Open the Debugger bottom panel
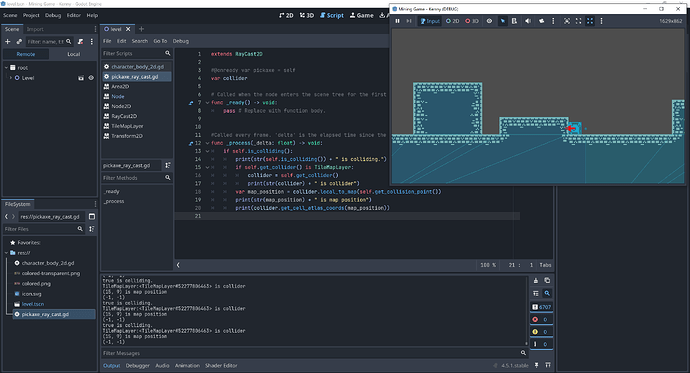This screenshot has width=690, height=373. 138,366
